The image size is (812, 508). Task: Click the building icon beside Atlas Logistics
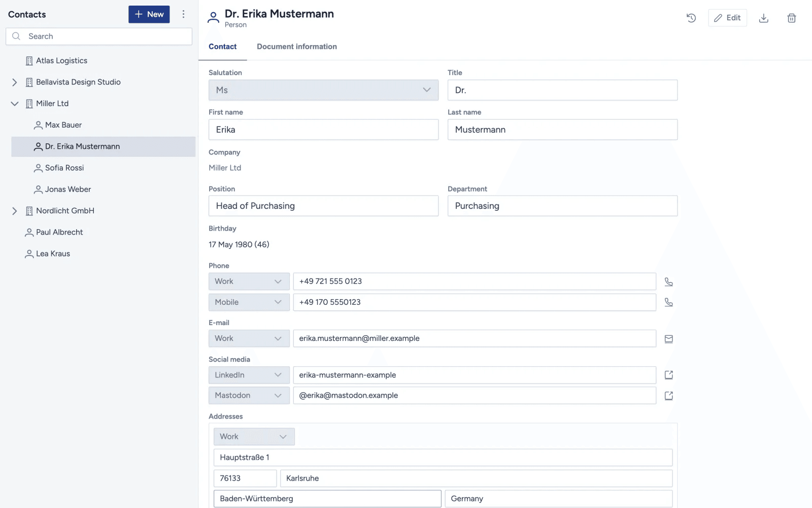29,61
